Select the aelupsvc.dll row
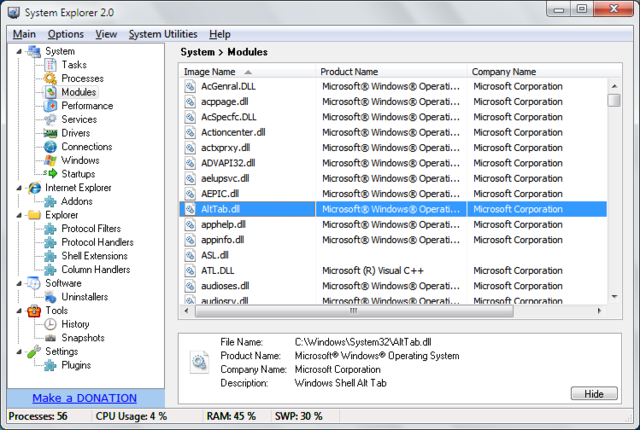 coord(393,179)
